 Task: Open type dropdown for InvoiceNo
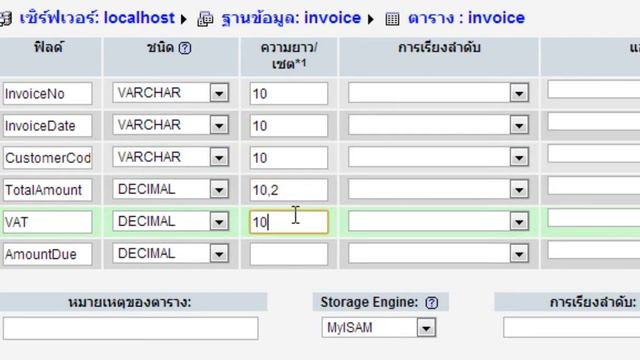(171, 93)
